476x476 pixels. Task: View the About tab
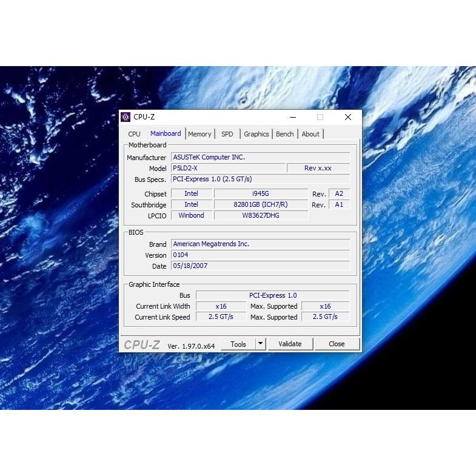pos(310,134)
